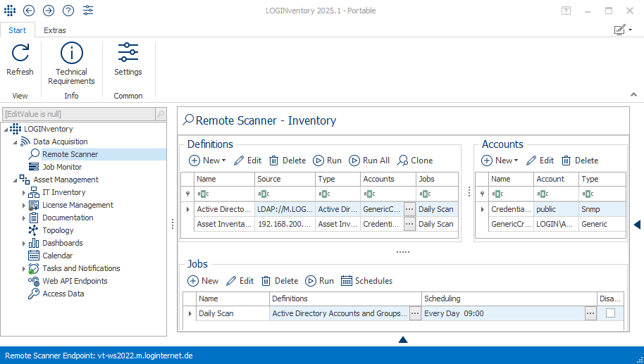Open the title bar settings sliders icon
Screen dimensions: 644x364
coord(88,11)
